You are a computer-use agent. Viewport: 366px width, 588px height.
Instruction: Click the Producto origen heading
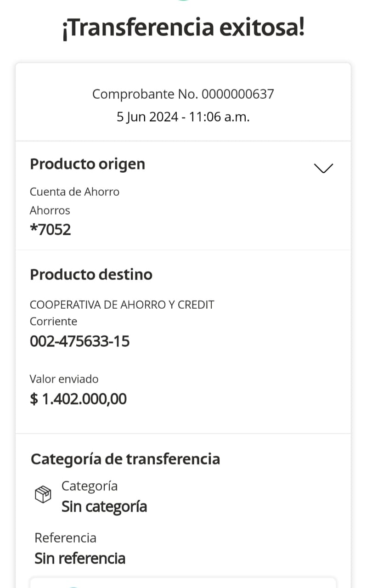87,164
